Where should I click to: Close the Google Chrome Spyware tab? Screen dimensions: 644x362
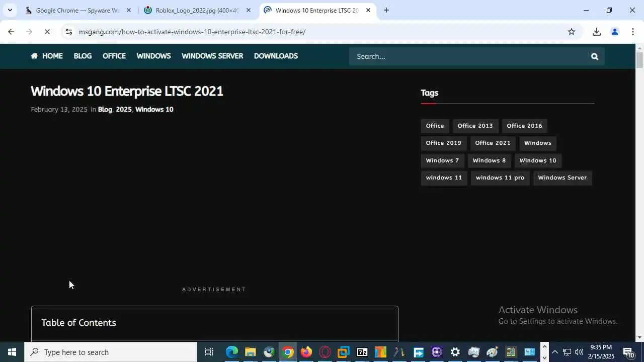(129, 10)
